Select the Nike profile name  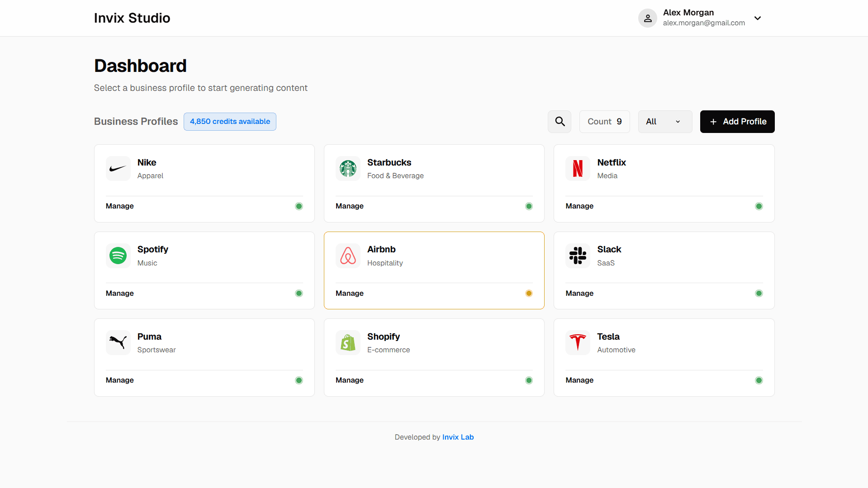[147, 162]
